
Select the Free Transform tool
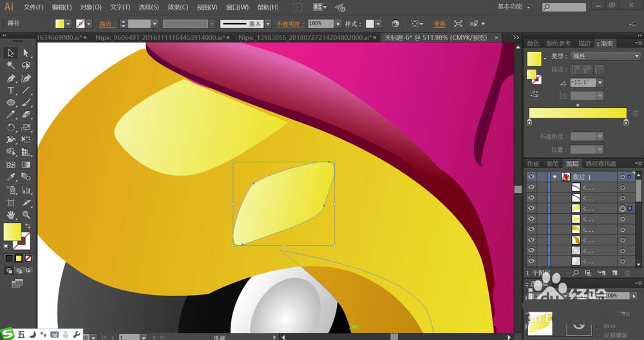pyautogui.click(x=26, y=140)
